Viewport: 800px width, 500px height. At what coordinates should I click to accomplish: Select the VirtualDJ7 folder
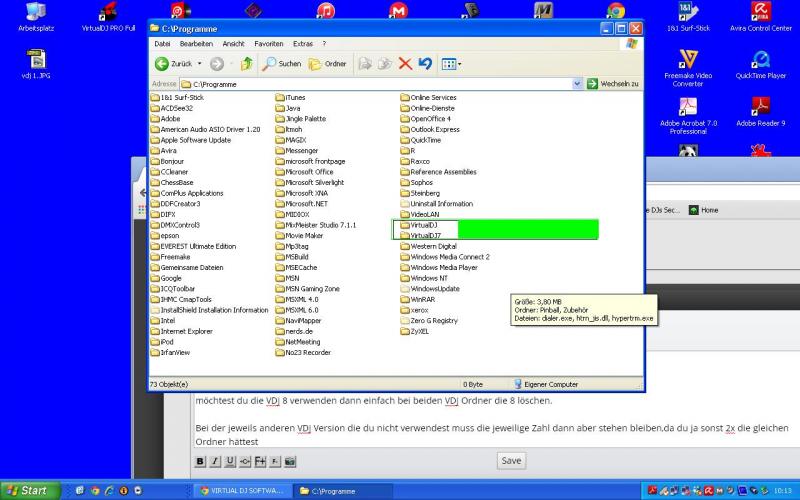click(426, 235)
